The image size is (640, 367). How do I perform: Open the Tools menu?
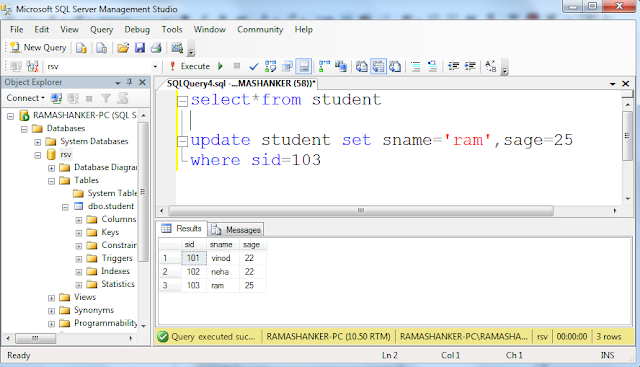172,29
